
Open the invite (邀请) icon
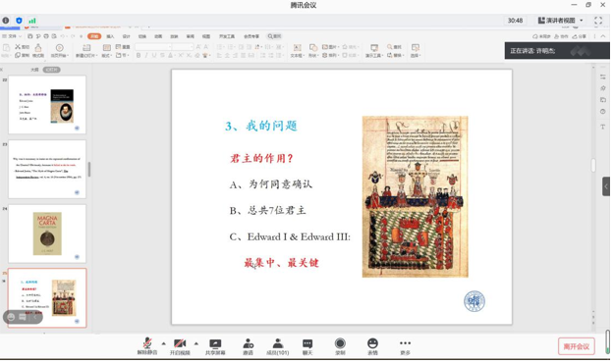[x=248, y=346]
